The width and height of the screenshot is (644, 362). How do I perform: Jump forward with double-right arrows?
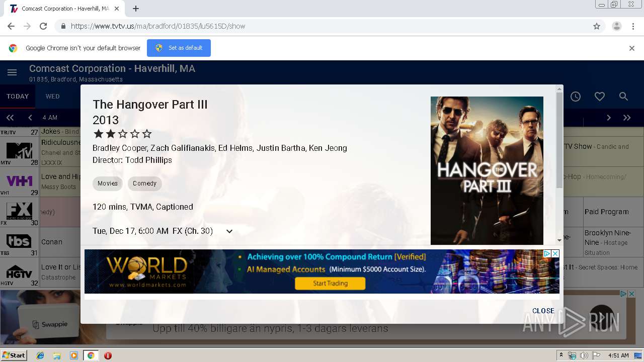click(x=627, y=118)
